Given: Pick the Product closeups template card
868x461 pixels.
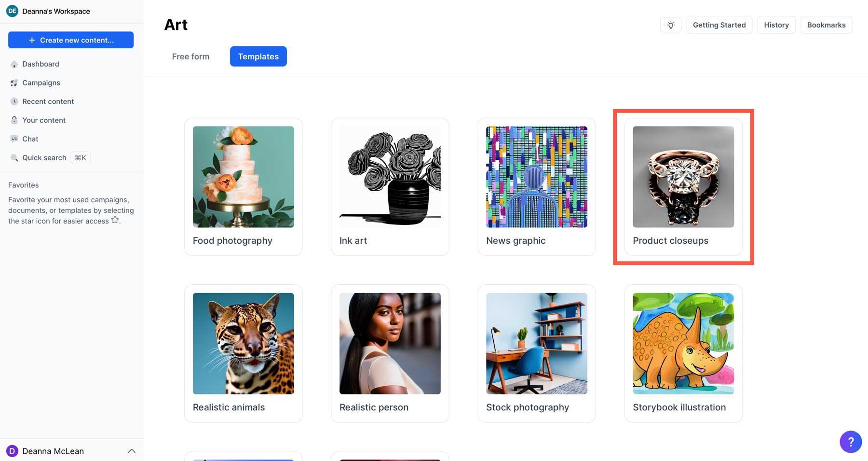Looking at the screenshot, I should [x=683, y=186].
